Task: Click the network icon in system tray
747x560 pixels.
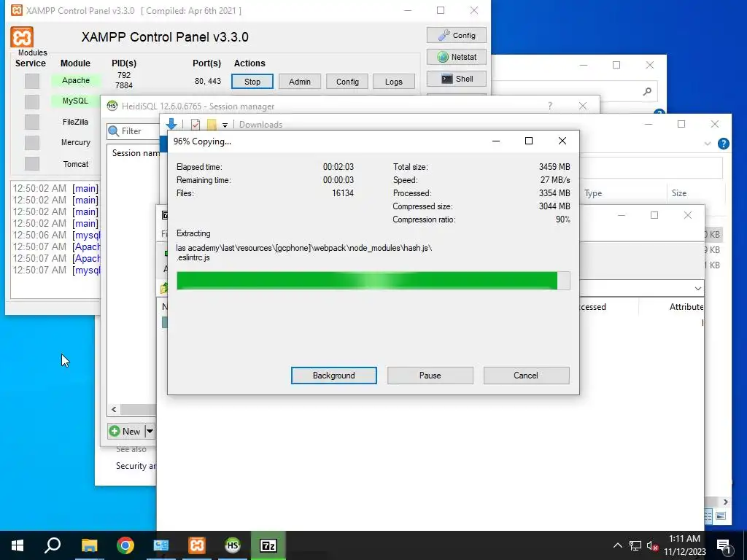Action: click(635, 545)
